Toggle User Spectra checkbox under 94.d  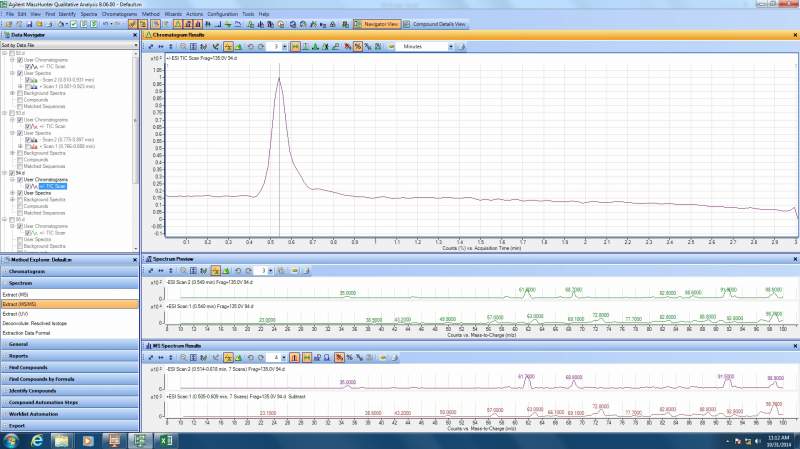pos(19,193)
